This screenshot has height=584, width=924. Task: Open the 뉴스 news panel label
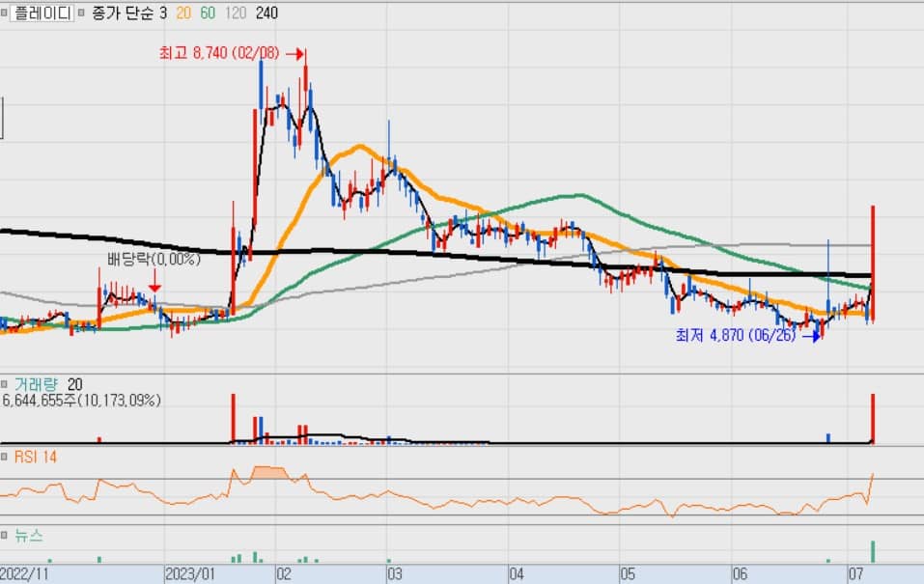click(x=29, y=535)
